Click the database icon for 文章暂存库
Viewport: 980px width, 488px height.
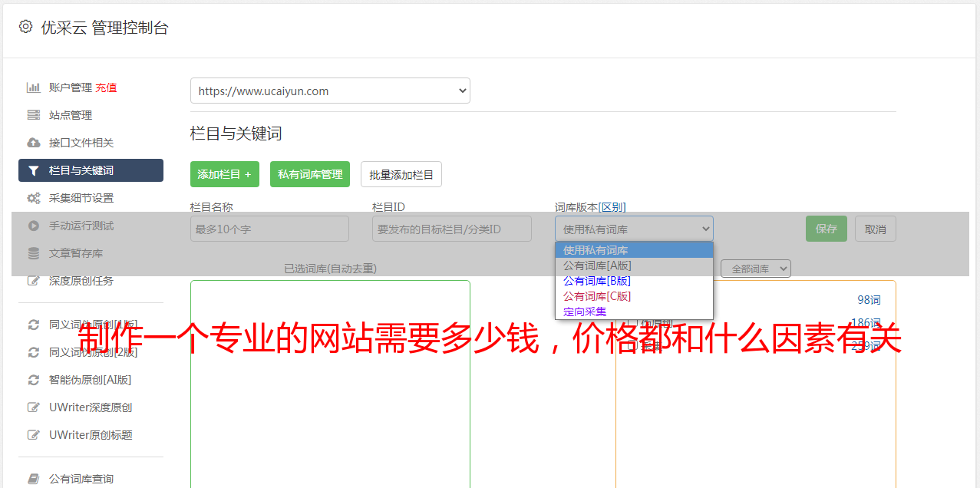click(x=33, y=253)
